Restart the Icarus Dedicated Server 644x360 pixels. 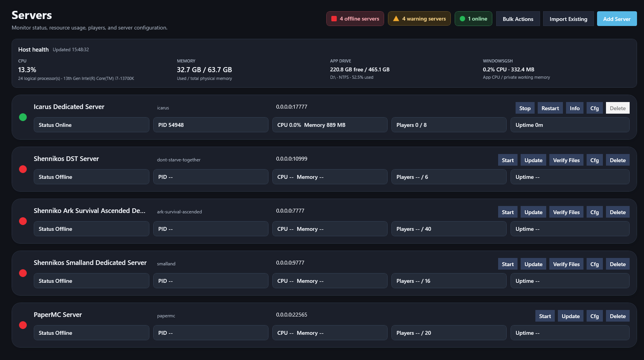coord(550,108)
